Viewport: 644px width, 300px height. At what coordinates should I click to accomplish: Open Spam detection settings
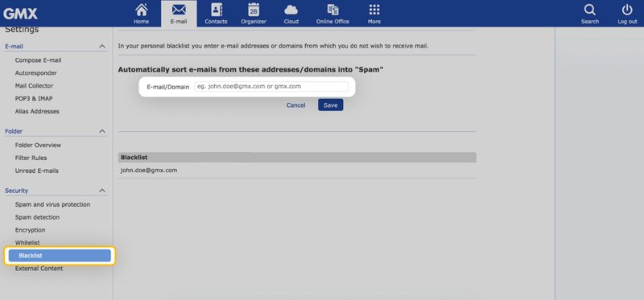coord(37,217)
